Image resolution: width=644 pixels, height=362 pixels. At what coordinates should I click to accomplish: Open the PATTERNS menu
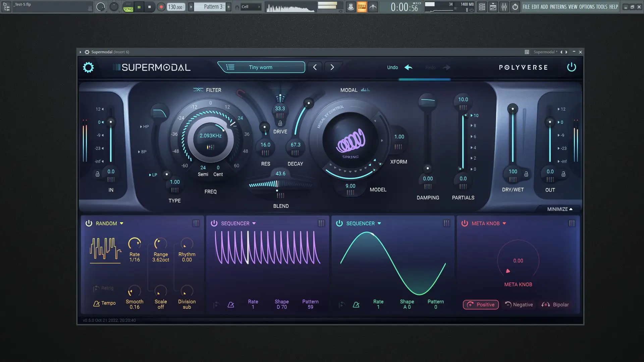(558, 7)
